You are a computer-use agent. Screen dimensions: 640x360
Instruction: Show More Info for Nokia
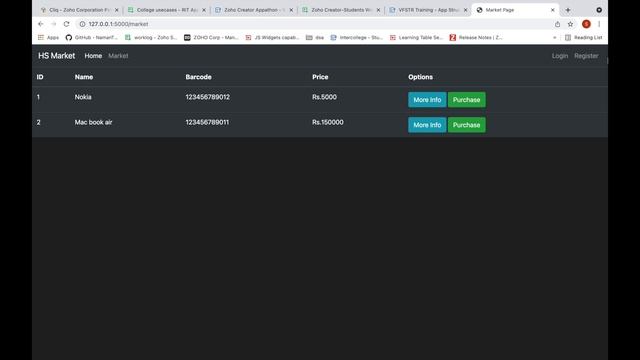coord(427,100)
